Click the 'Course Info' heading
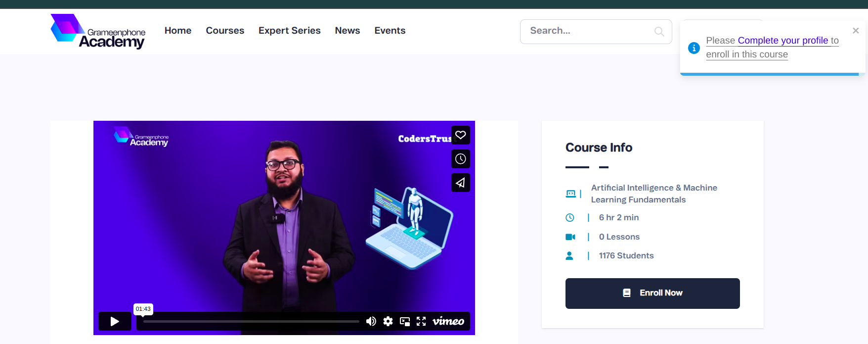The height and width of the screenshot is (344, 868). 599,147
